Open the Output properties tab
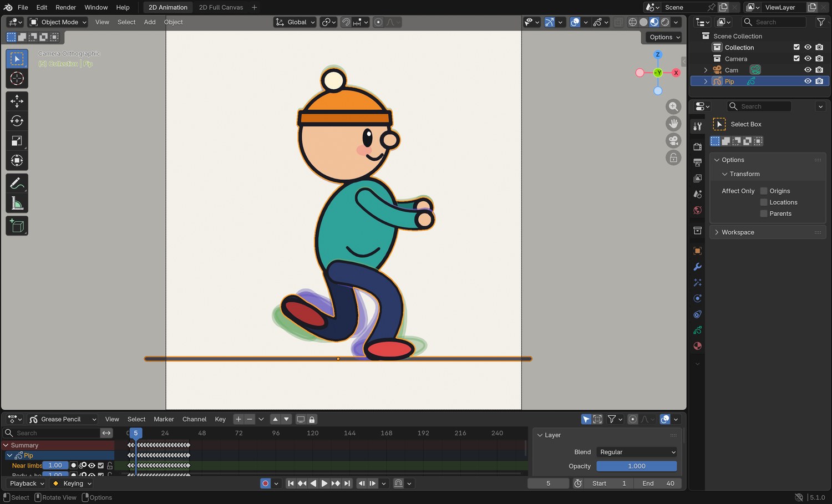This screenshot has width=832, height=504. pyautogui.click(x=698, y=162)
